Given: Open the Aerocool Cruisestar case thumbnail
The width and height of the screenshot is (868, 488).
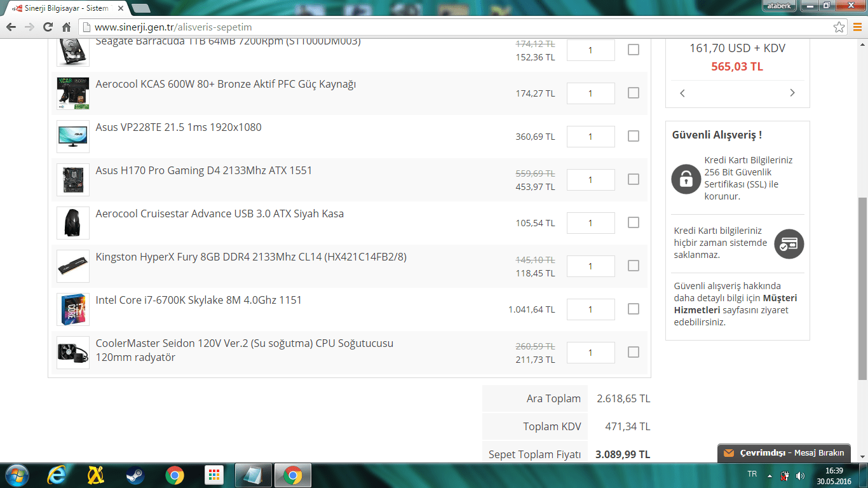Looking at the screenshot, I should pyautogui.click(x=73, y=223).
